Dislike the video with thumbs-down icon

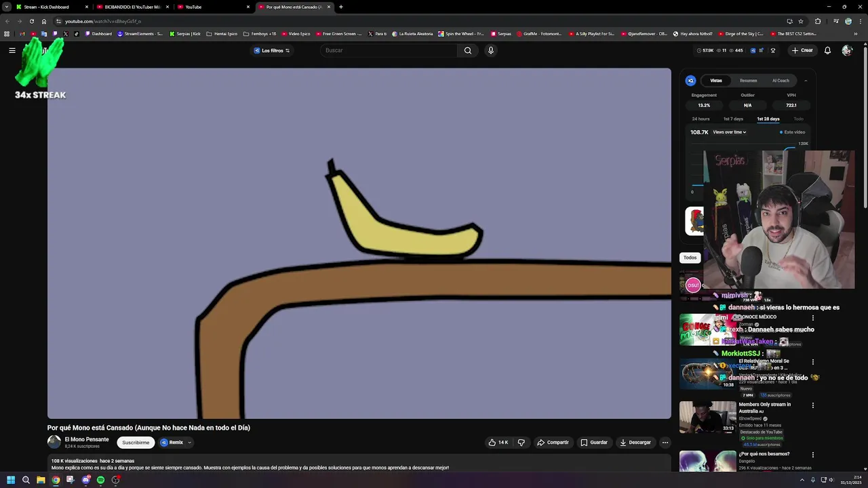tap(521, 443)
